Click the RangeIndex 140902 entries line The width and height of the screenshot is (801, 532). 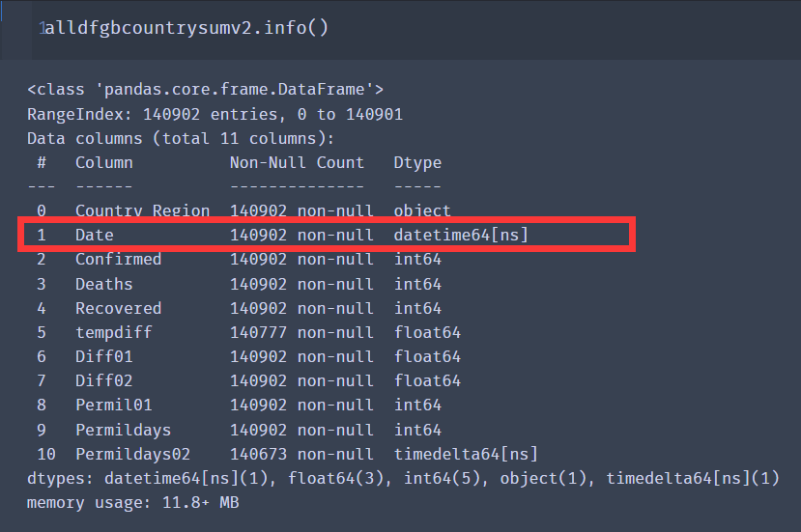click(x=215, y=114)
